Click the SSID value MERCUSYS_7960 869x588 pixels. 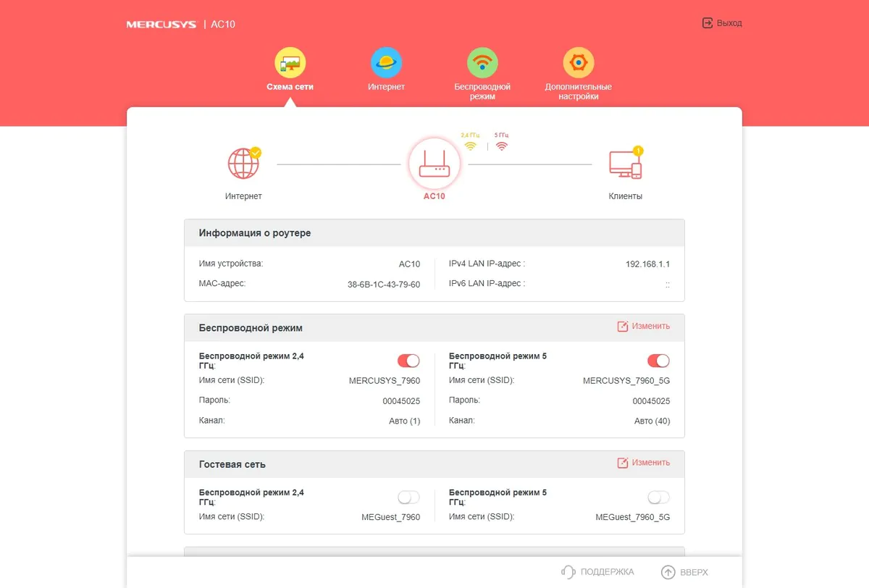coord(385,381)
